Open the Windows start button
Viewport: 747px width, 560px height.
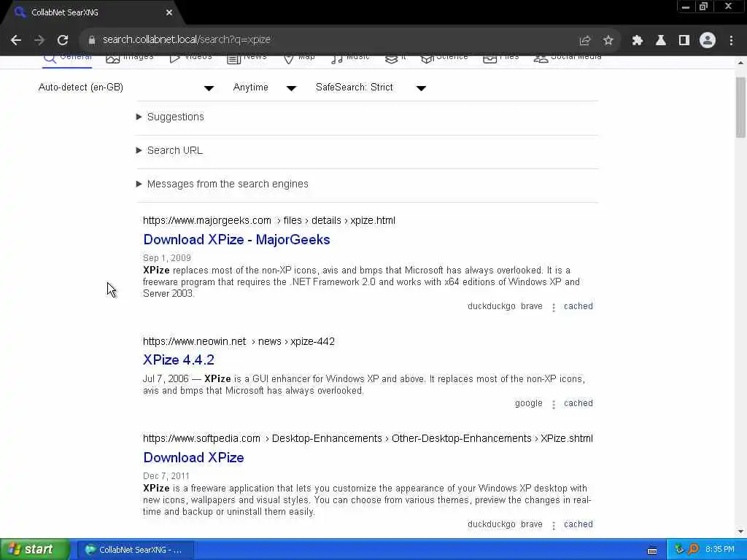coord(34,550)
